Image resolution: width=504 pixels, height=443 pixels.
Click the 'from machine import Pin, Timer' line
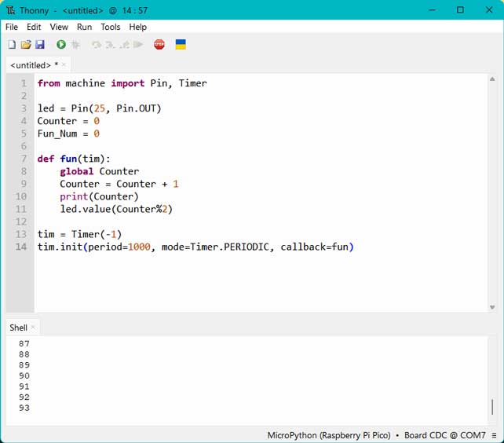(x=122, y=83)
